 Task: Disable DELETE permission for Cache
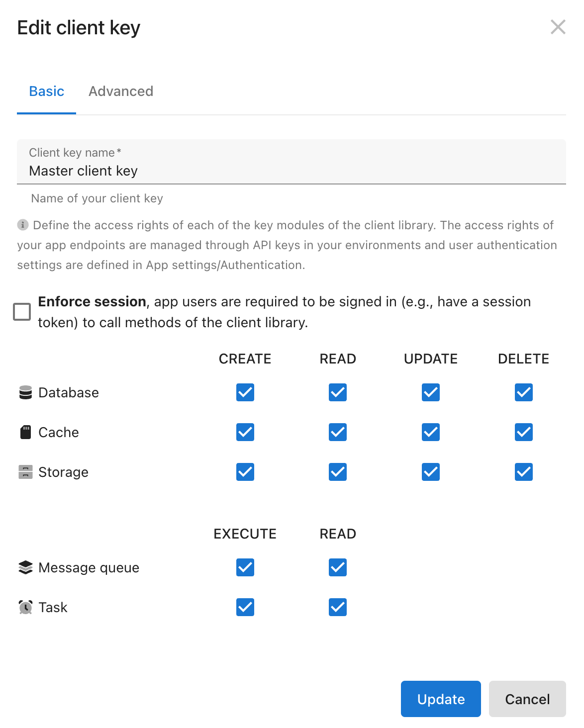(523, 432)
